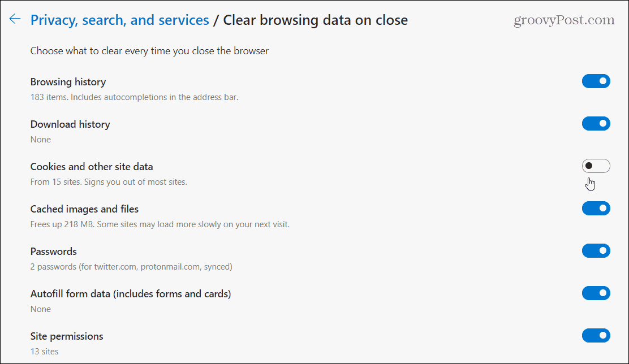Click the back arrow icon
Screen dimensions: 629x364
point(15,19)
